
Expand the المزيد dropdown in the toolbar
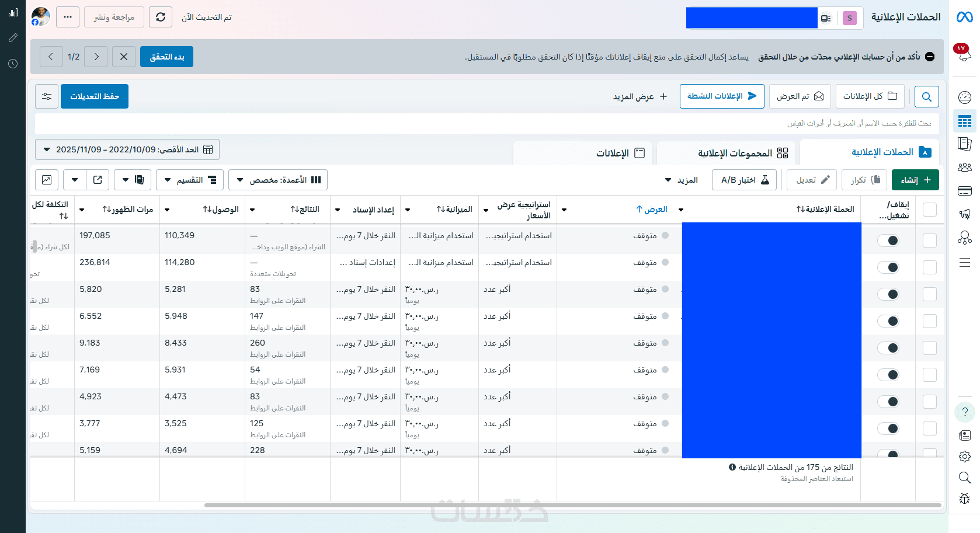pos(682,180)
